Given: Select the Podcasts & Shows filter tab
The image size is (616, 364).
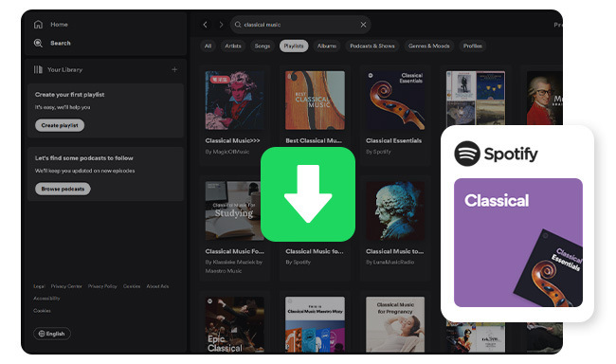Looking at the screenshot, I should pyautogui.click(x=372, y=46).
